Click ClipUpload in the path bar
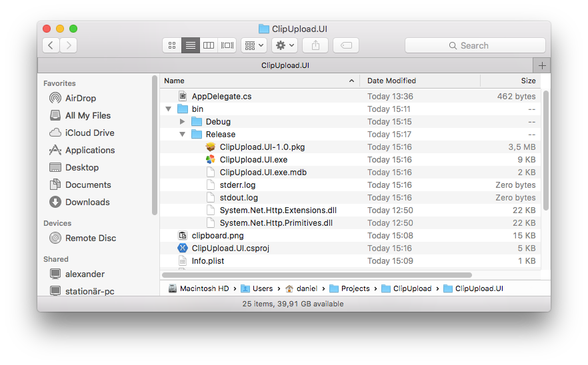 pos(407,288)
